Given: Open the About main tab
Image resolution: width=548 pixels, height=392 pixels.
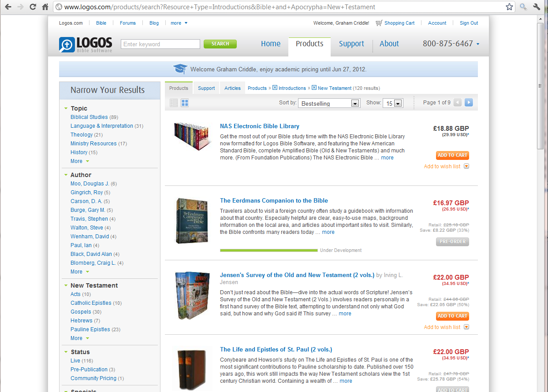Looking at the screenshot, I should (x=389, y=44).
